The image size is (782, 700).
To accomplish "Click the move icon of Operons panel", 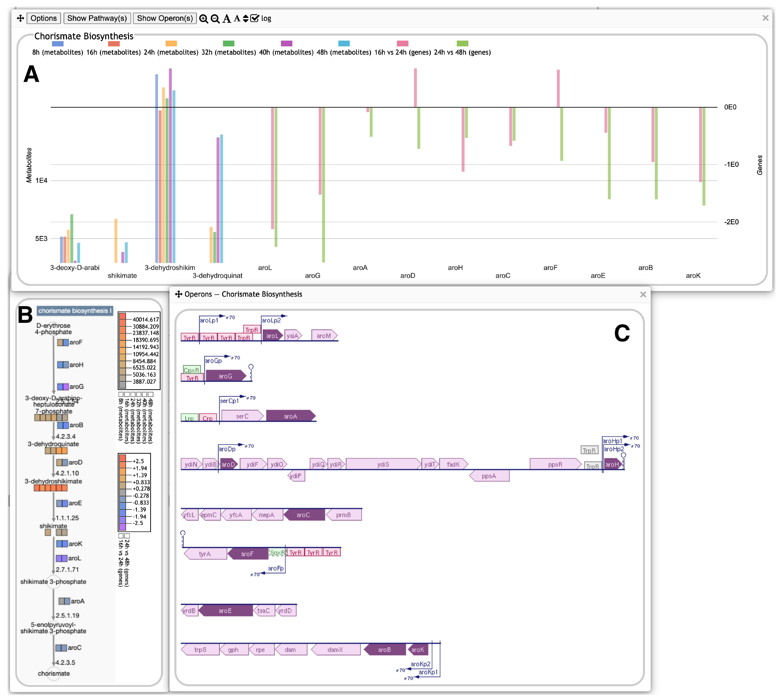I will (179, 294).
